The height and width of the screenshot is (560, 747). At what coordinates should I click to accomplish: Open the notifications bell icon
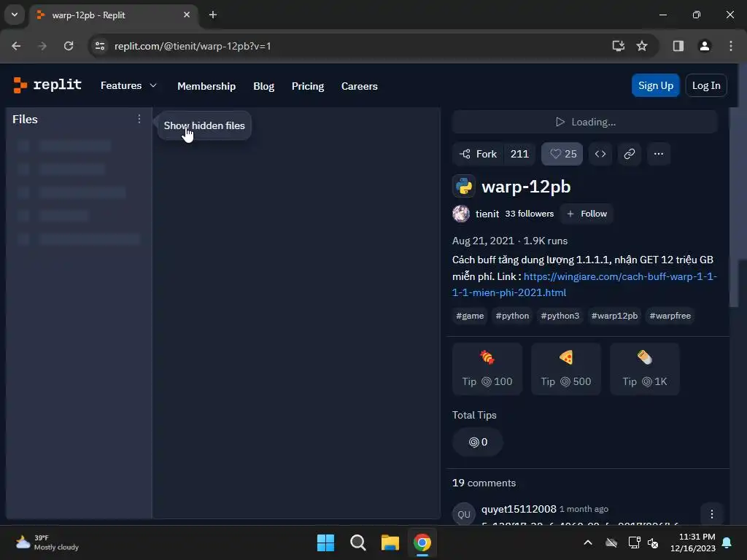pyautogui.click(x=727, y=542)
